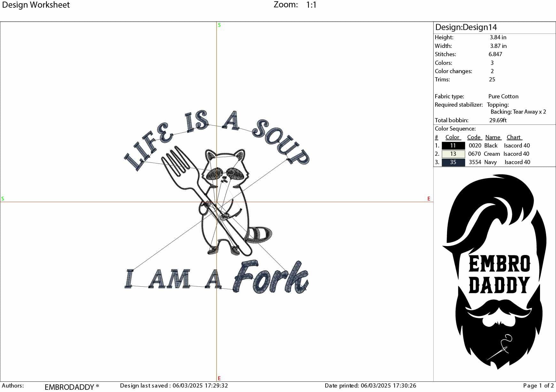This screenshot has height=392, width=556.
Task: Click the Total bobbin value '29.69ft'
Action: coord(498,120)
